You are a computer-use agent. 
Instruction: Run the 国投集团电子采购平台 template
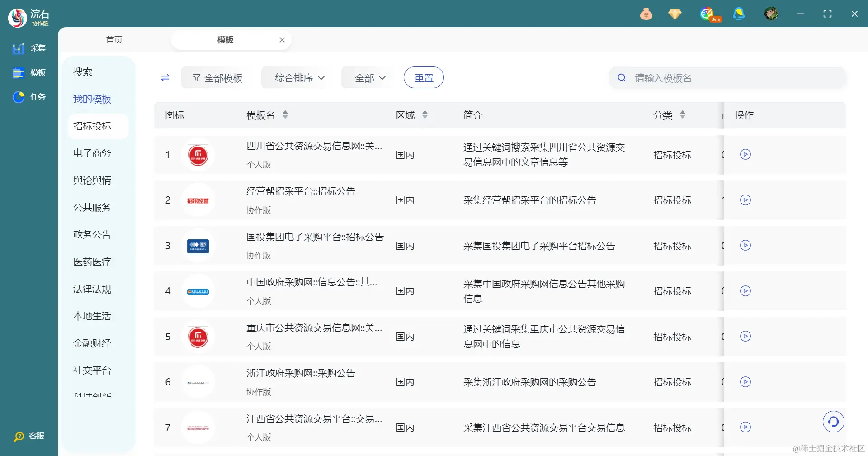(745, 245)
